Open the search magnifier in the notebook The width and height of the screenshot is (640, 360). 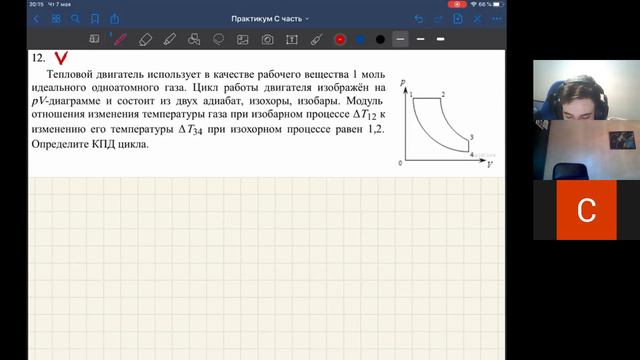click(75, 19)
